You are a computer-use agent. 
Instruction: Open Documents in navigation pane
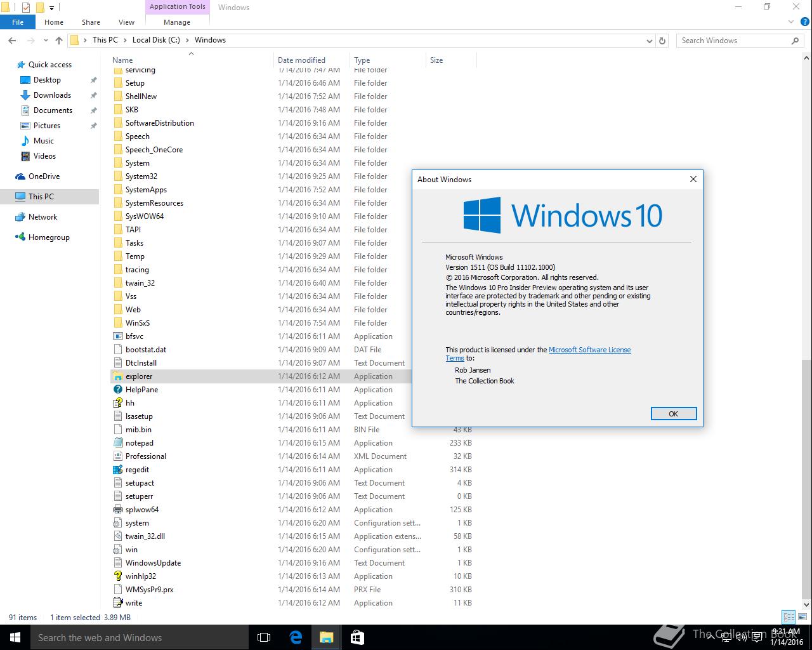pos(53,110)
